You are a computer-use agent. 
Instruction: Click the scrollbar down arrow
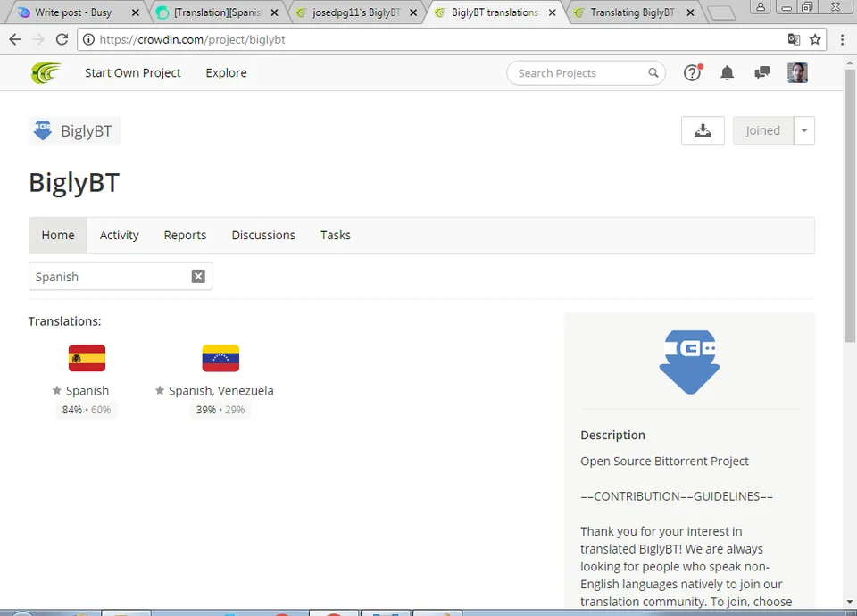[849, 602]
